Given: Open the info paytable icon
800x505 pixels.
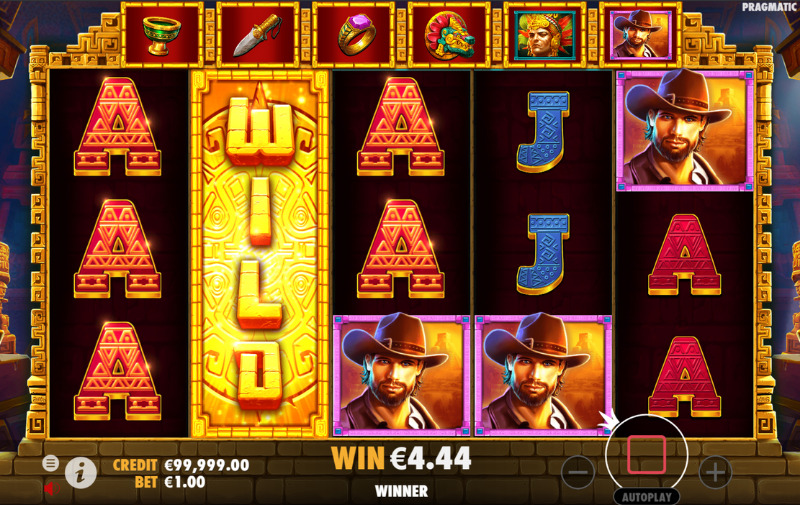Looking at the screenshot, I should [81, 473].
